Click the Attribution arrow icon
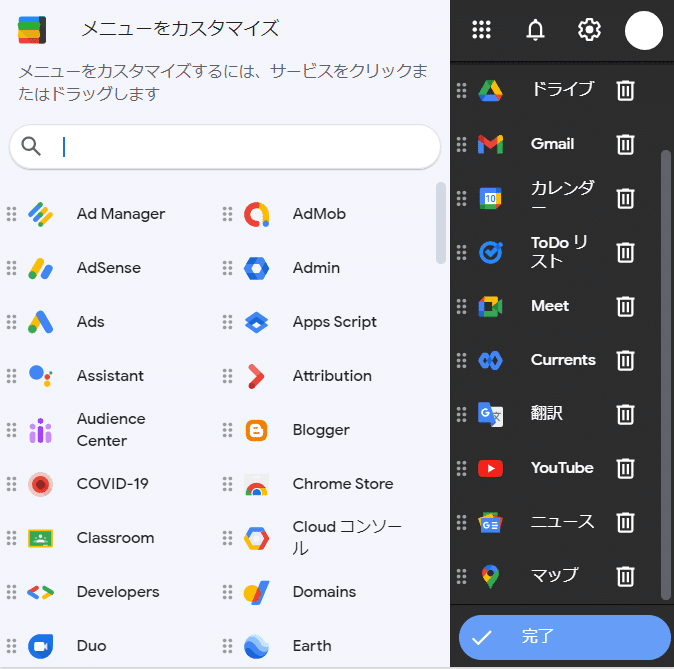The height and width of the screenshot is (669, 674). click(x=256, y=376)
